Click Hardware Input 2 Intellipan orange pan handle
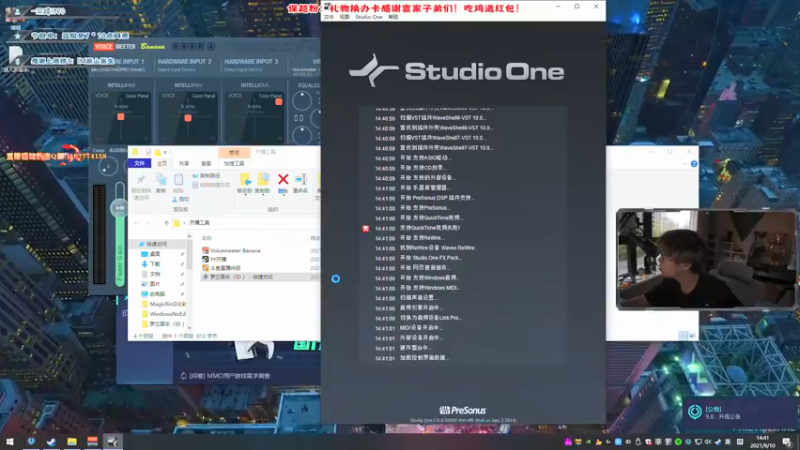The height and width of the screenshot is (450, 800). 188,118
